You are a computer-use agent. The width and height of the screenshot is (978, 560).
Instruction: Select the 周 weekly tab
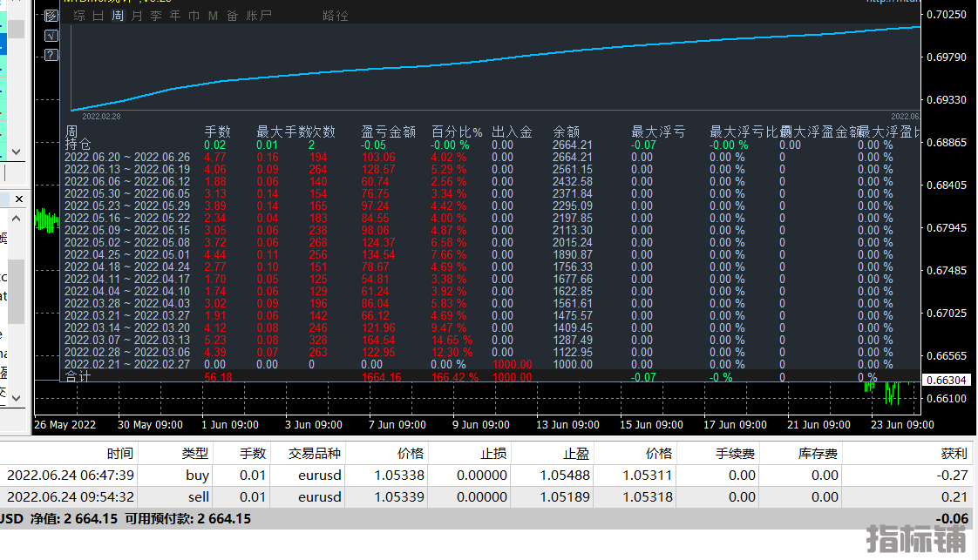click(x=118, y=16)
